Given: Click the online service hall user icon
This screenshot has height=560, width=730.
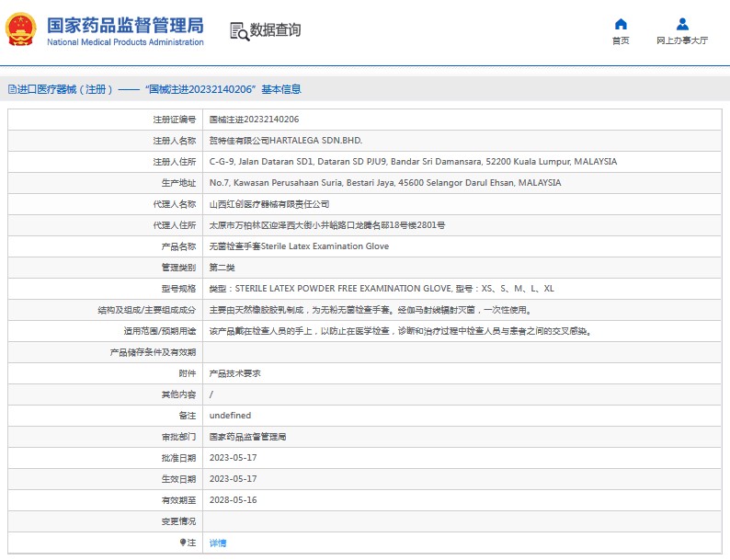Looking at the screenshot, I should pyautogui.click(x=682, y=24).
